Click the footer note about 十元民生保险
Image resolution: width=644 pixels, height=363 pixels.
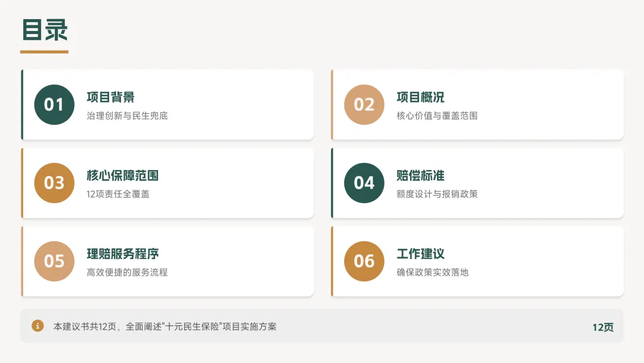click(x=165, y=327)
